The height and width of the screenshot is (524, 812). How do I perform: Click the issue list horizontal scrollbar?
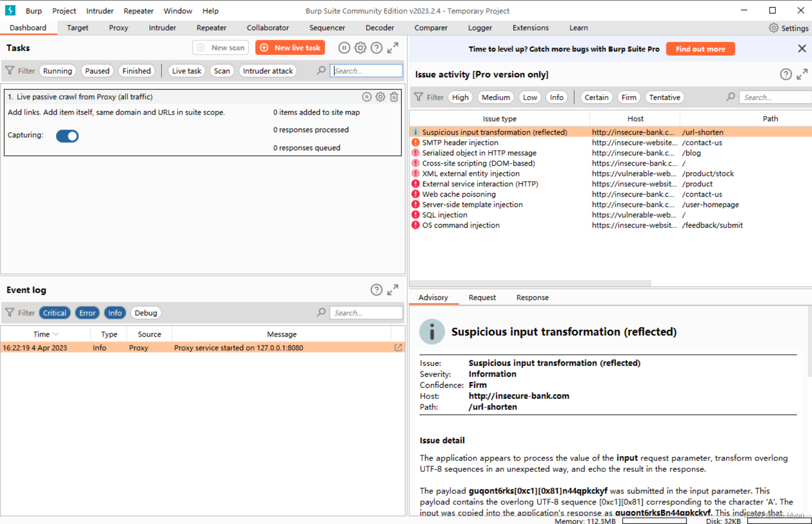530,283
